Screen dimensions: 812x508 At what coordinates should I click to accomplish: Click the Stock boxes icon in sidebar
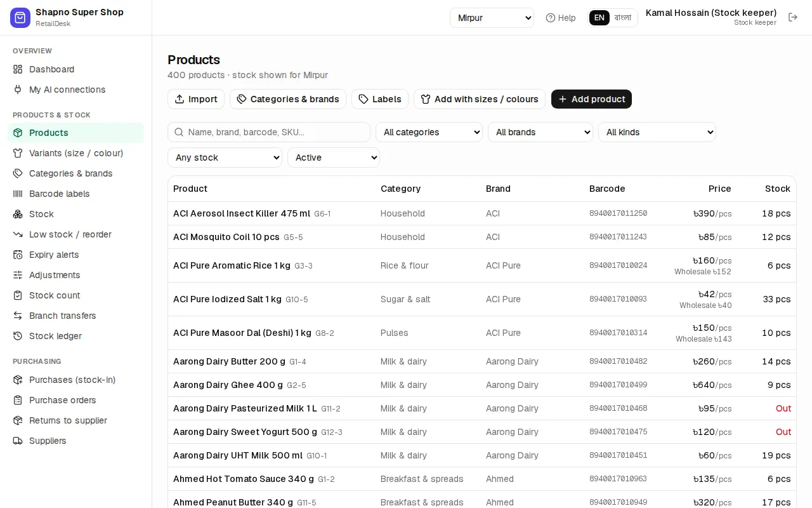pos(18,214)
